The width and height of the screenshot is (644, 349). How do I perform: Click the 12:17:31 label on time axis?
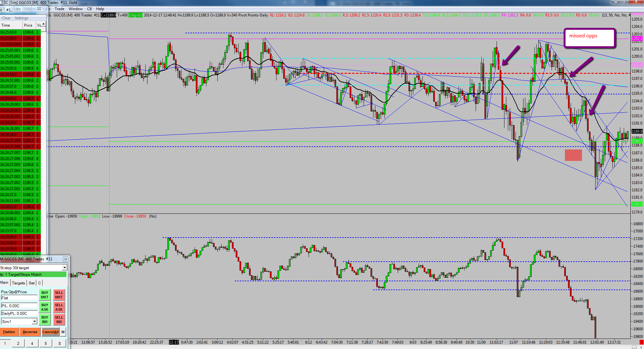614,342
